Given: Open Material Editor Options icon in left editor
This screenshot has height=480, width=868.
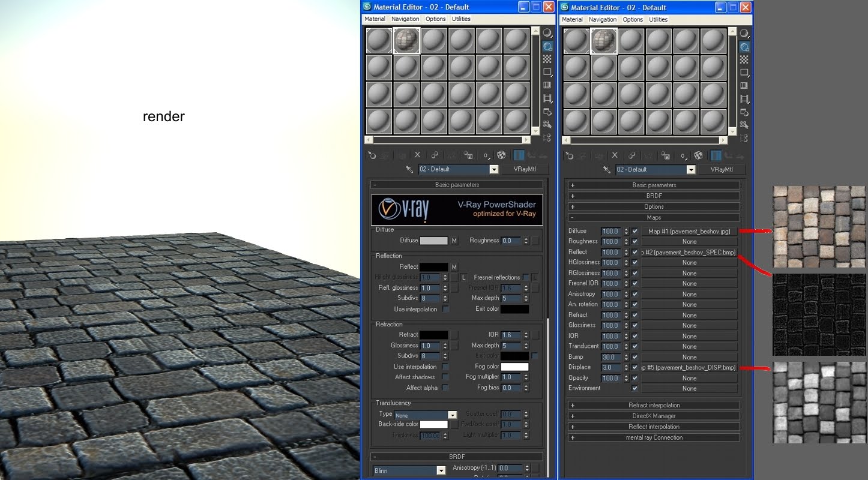Looking at the screenshot, I should 547,112.
